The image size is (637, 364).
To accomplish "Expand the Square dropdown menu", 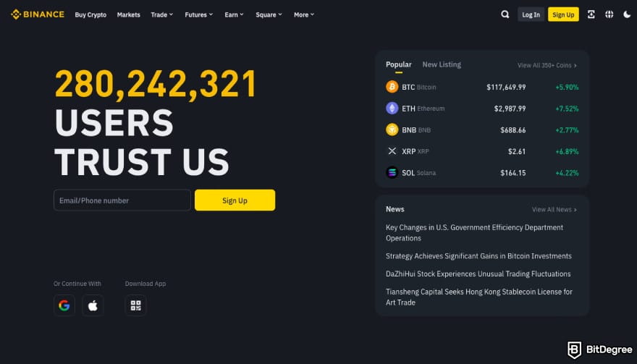I will 269,14.
